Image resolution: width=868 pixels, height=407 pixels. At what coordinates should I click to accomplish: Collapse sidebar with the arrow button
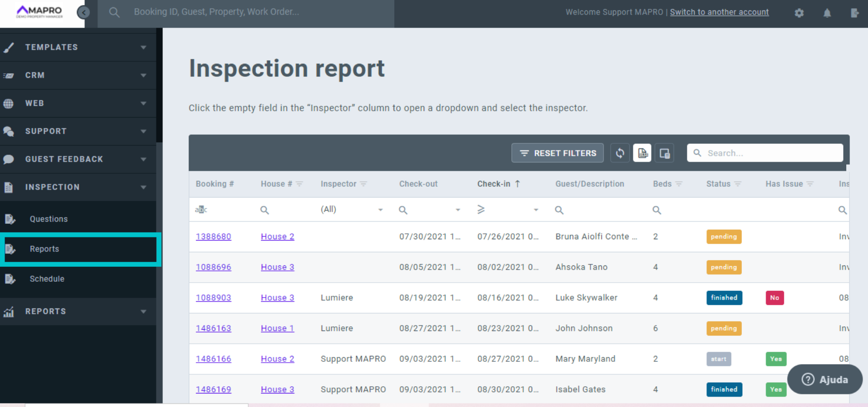[83, 13]
